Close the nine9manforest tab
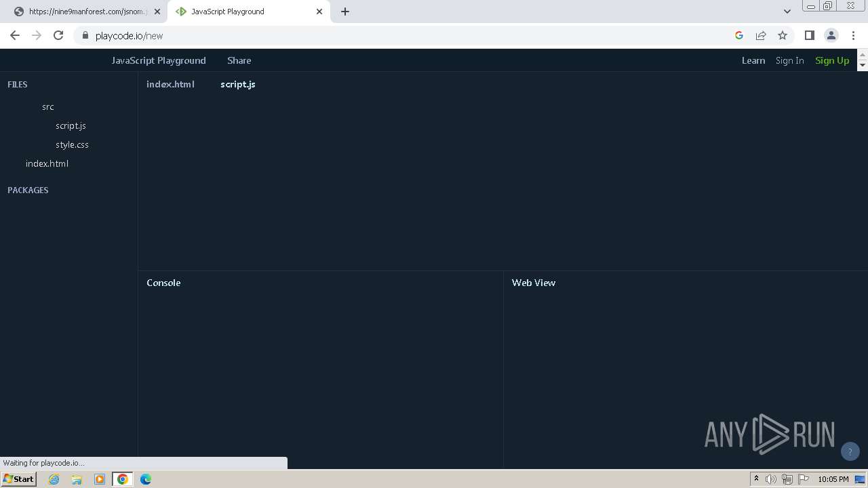 pos(157,12)
